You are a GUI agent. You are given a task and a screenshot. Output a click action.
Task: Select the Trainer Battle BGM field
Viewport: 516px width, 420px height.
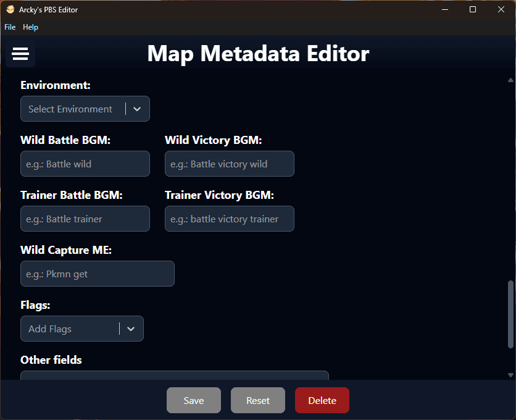pos(85,219)
